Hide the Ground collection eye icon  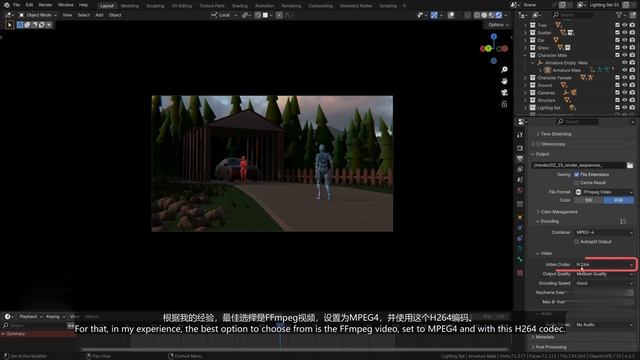point(624,85)
